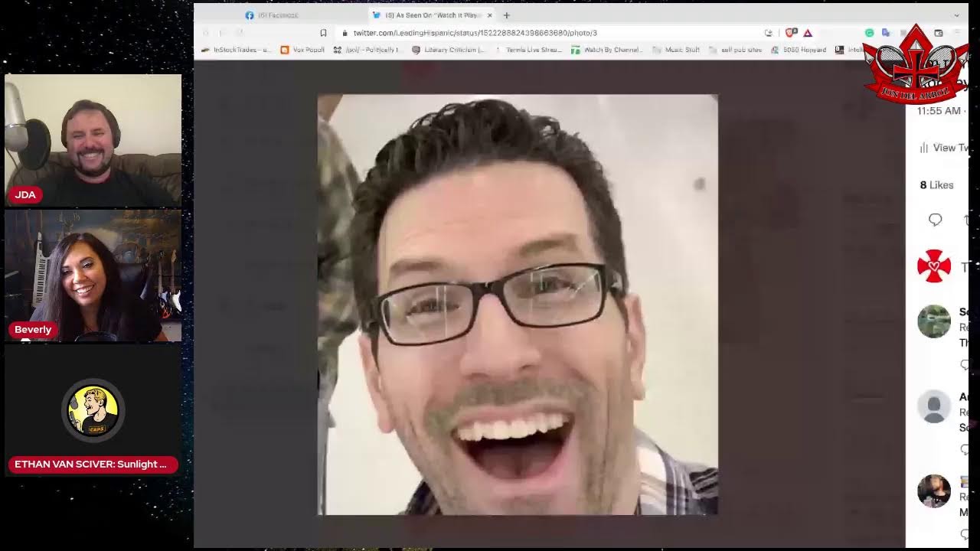Expand the tab search chevron at top right
The image size is (980, 551).
(956, 15)
